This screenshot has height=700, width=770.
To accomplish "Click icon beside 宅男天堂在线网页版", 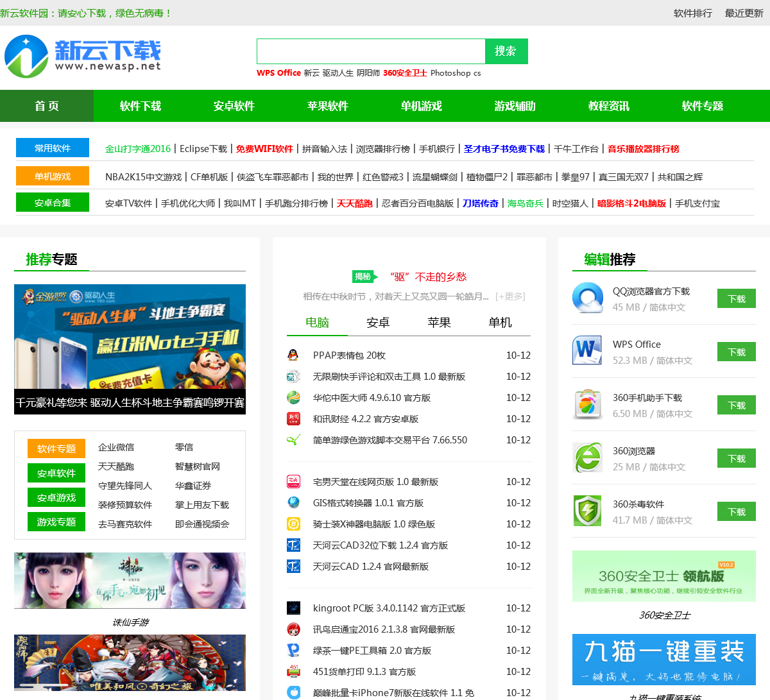I will 293,482.
